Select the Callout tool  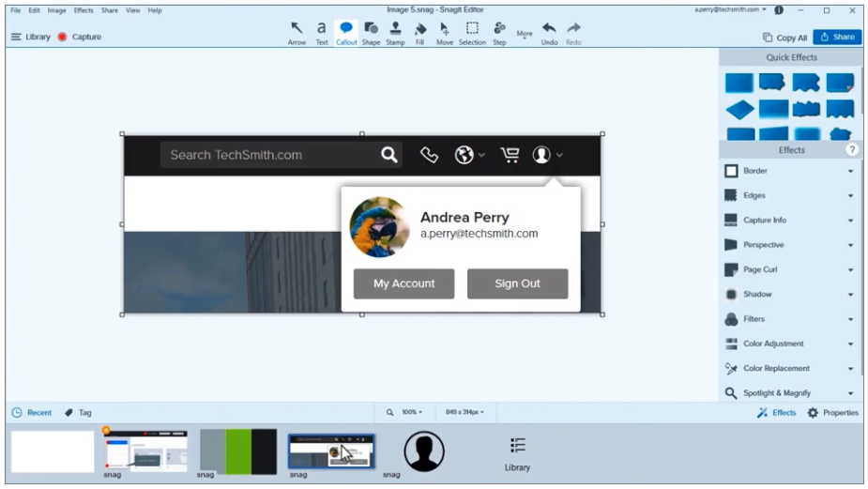pyautogui.click(x=346, y=33)
